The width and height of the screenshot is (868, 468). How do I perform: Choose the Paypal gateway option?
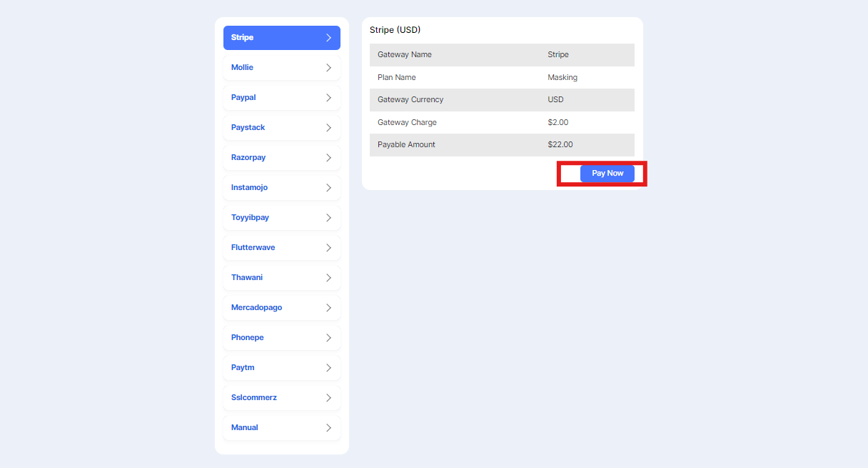pyautogui.click(x=282, y=98)
